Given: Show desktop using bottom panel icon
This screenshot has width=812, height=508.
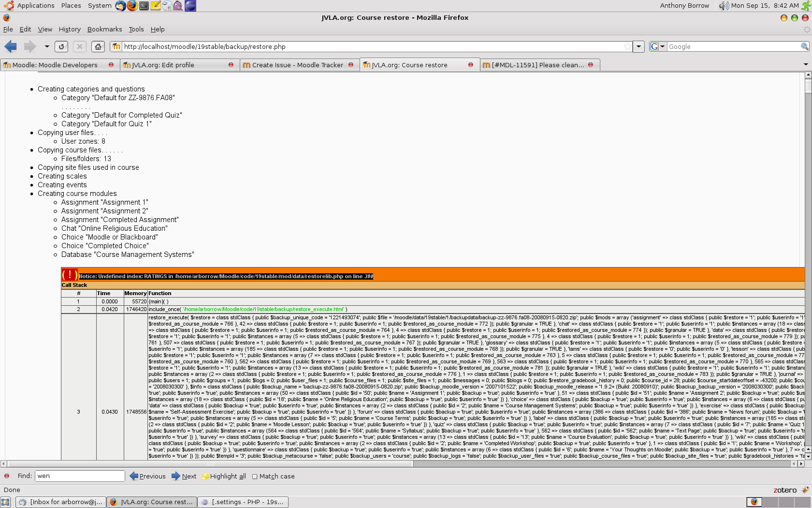Looking at the screenshot, I should (x=5, y=502).
